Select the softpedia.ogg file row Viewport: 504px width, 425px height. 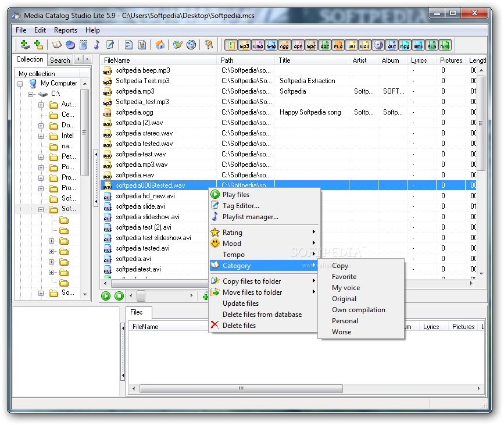click(x=288, y=112)
